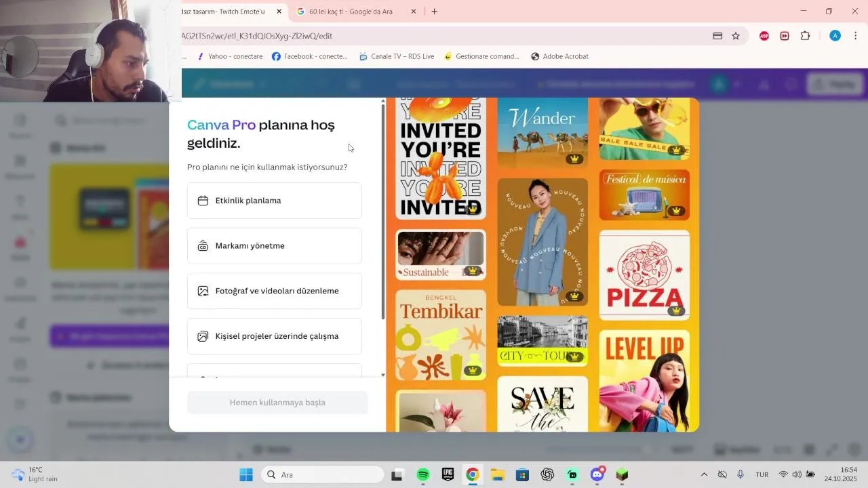Click the red fast-forward extension icon

tap(785, 36)
